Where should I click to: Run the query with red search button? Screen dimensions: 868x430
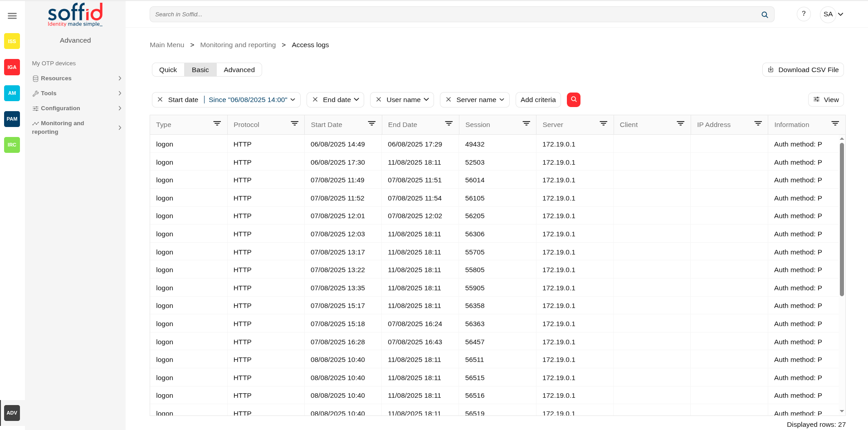click(x=574, y=99)
